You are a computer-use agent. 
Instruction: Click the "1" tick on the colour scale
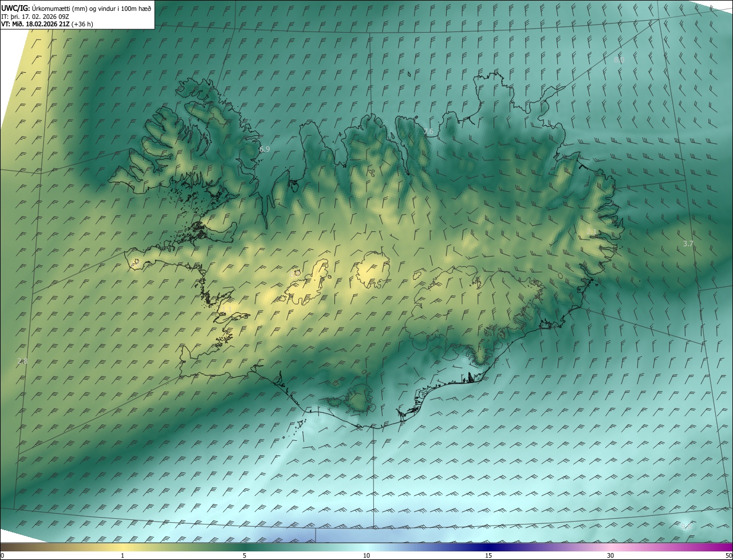pyautogui.click(x=123, y=555)
